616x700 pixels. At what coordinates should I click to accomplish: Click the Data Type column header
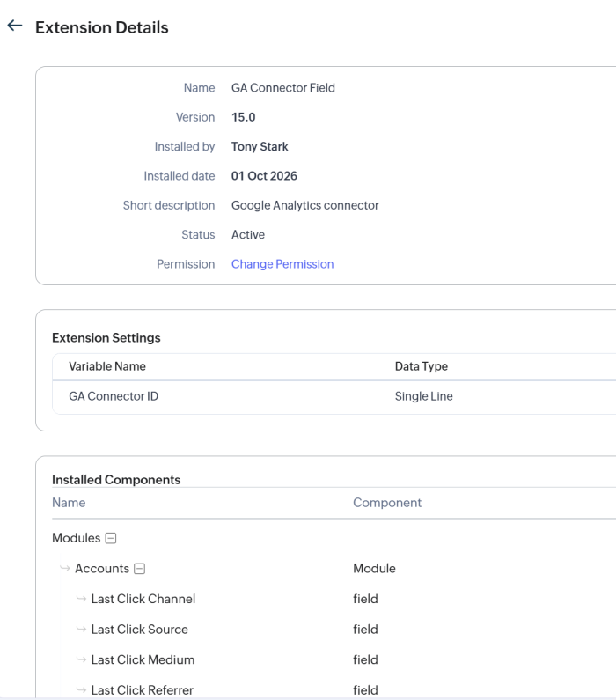pos(421,366)
